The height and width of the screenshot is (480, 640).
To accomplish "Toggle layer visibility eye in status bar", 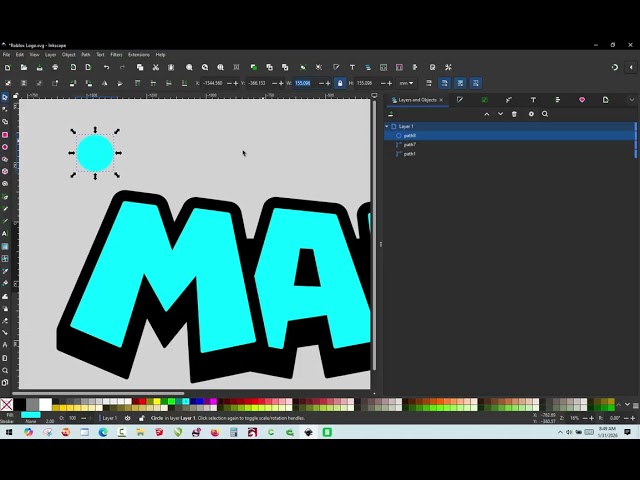I will (x=127, y=418).
